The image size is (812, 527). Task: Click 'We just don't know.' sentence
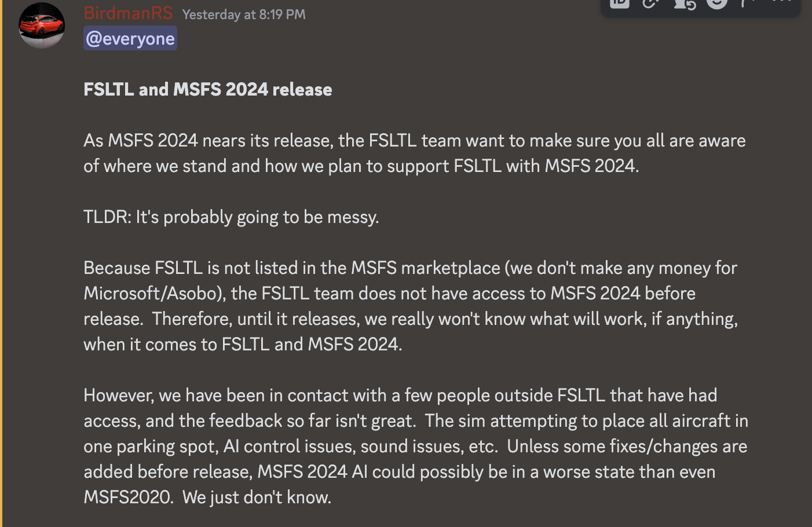(x=257, y=497)
